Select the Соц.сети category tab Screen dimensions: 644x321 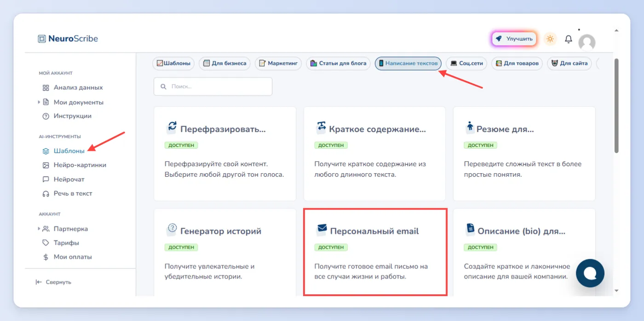(x=466, y=64)
